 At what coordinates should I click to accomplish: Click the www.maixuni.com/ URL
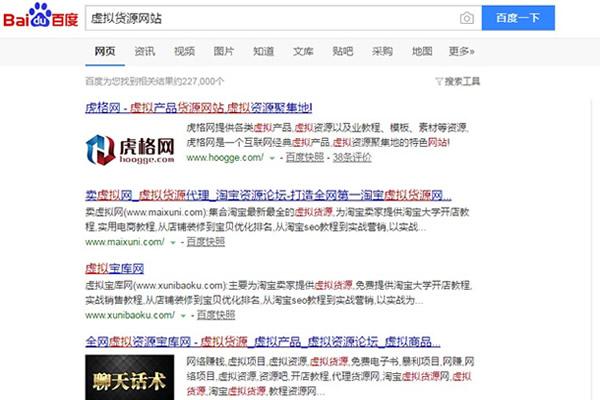tap(125, 242)
